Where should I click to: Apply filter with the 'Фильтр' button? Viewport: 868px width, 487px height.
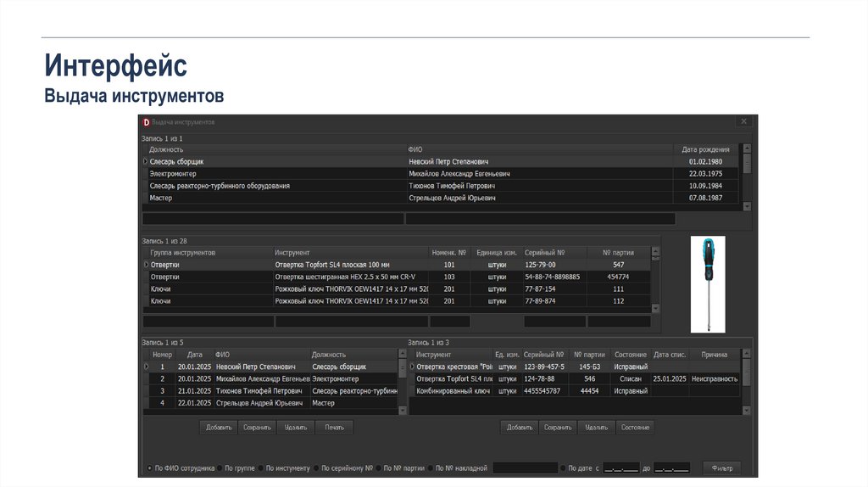pos(721,467)
